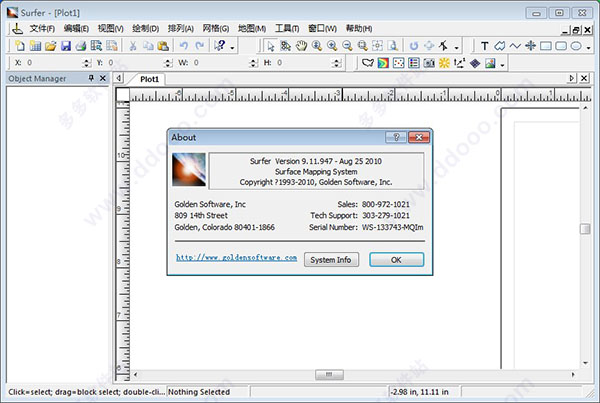Select the Rounded Rectangle tool
The height and width of the screenshot is (403, 600).
561,46
